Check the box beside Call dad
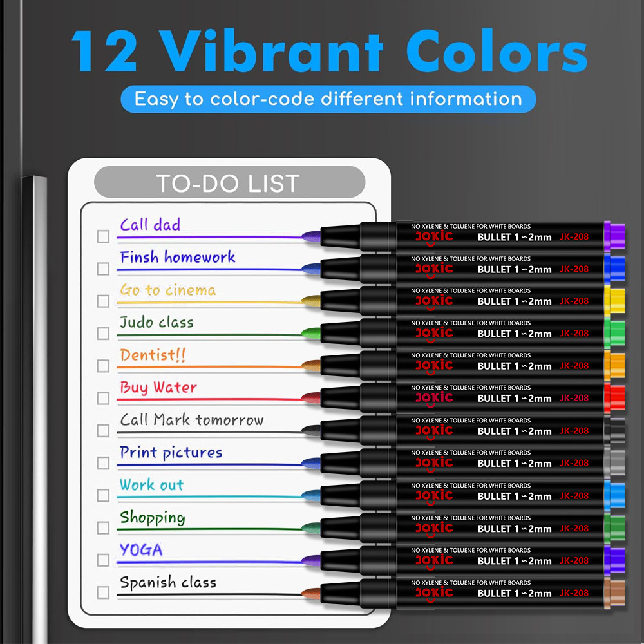The image size is (644, 644). click(103, 236)
